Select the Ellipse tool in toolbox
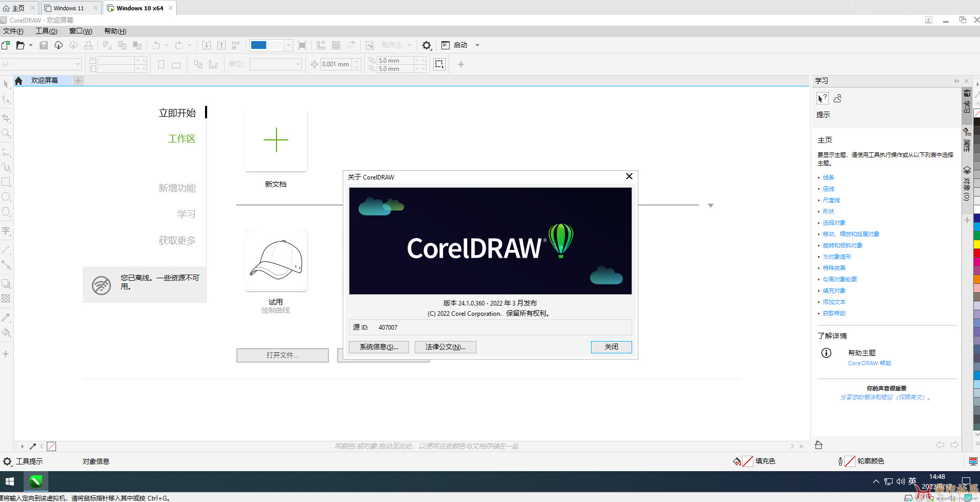 click(x=6, y=197)
